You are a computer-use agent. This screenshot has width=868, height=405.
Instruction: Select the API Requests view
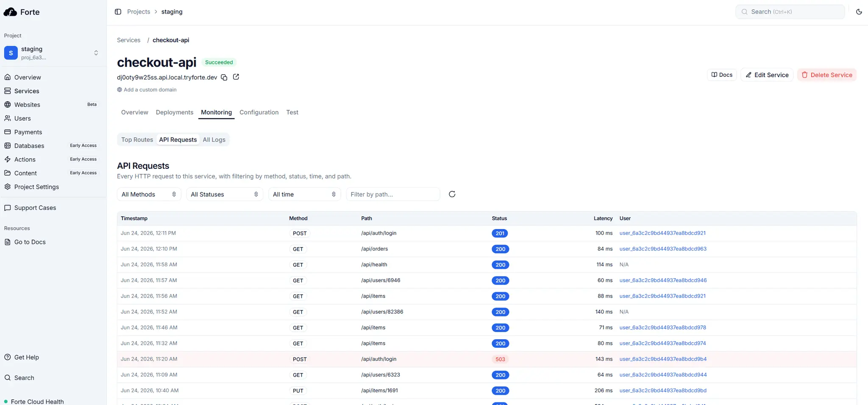coord(178,140)
